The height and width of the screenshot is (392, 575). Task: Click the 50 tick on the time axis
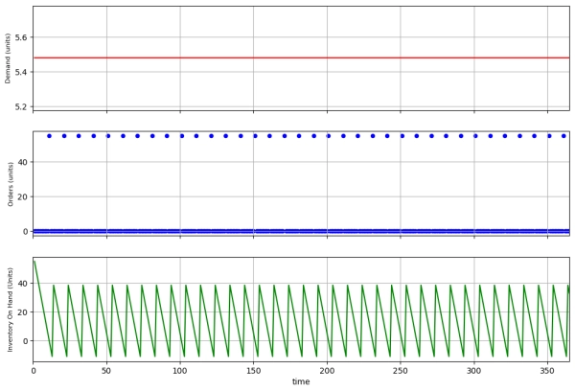pos(106,370)
